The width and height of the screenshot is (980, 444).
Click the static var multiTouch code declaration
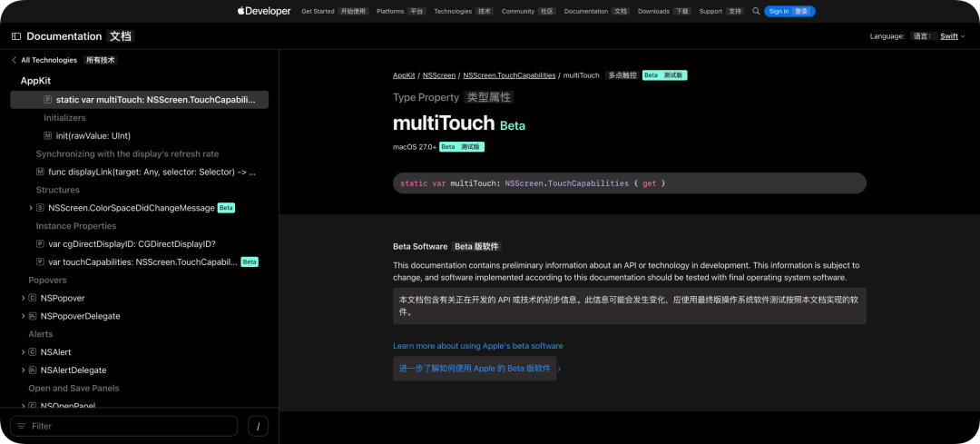(630, 183)
